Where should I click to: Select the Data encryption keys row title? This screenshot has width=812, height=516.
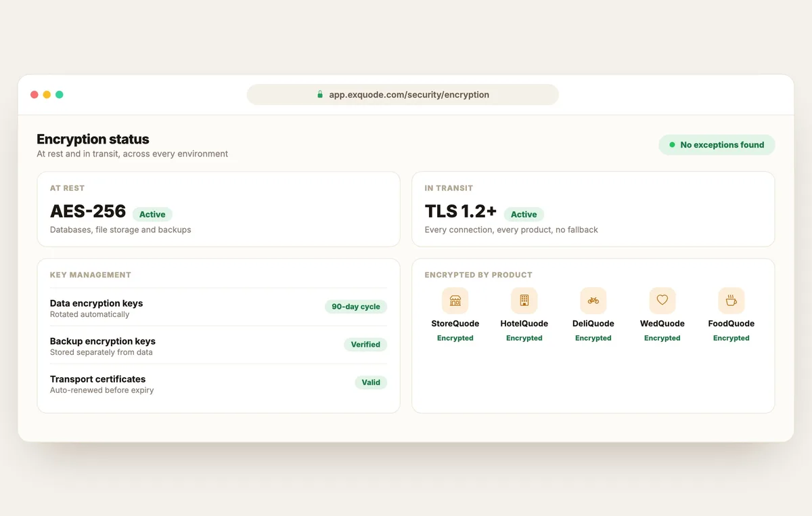(x=96, y=303)
